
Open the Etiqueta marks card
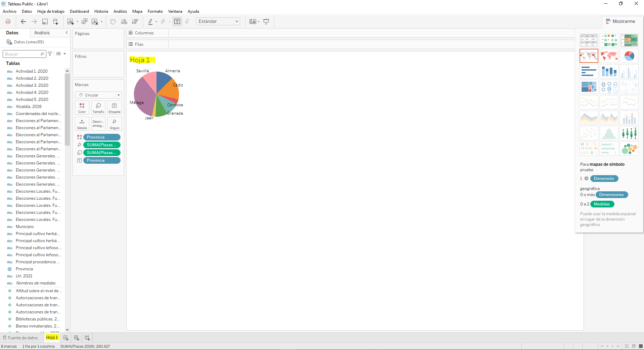click(x=114, y=108)
